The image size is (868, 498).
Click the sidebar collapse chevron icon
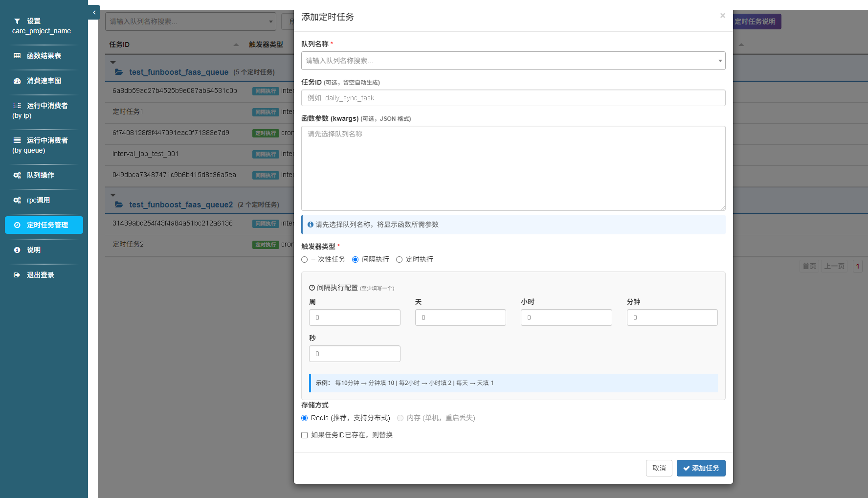click(94, 12)
